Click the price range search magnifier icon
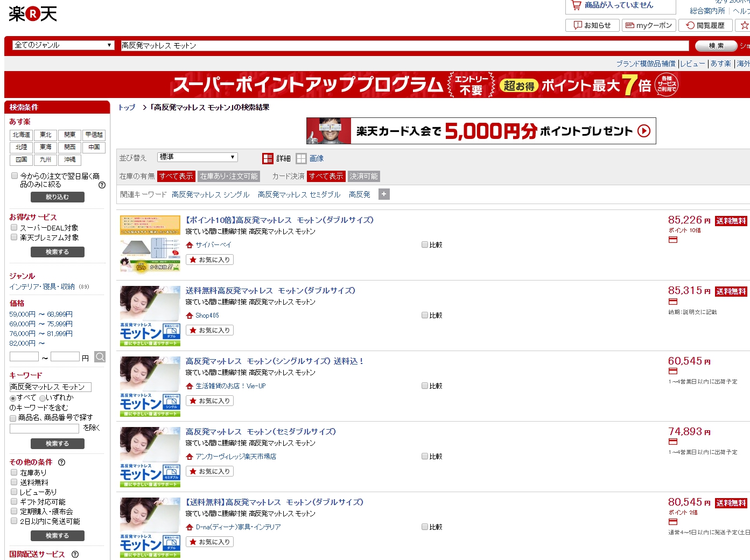This screenshot has height=560, width=750. pyautogui.click(x=100, y=356)
